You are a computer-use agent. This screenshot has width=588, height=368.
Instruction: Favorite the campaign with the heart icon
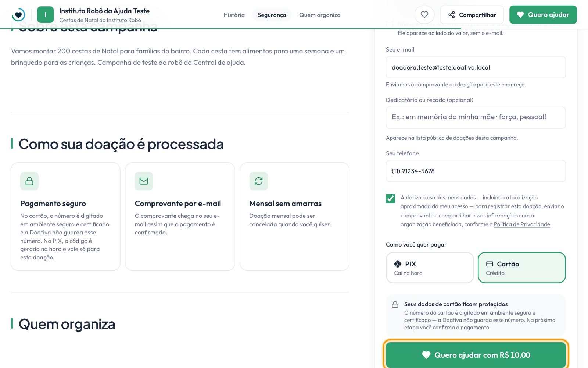[x=424, y=15]
